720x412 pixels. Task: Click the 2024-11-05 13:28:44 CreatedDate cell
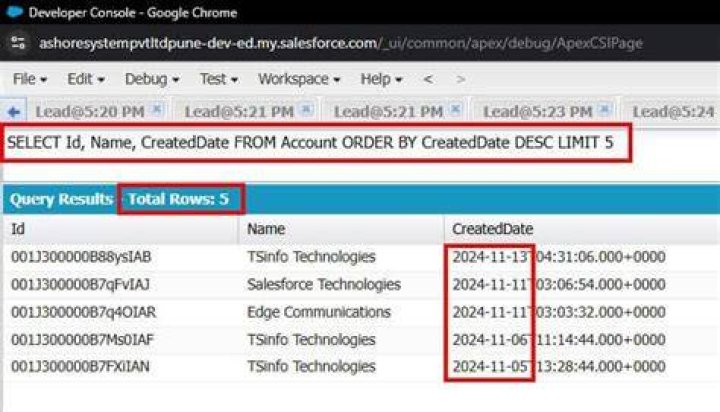click(x=559, y=366)
